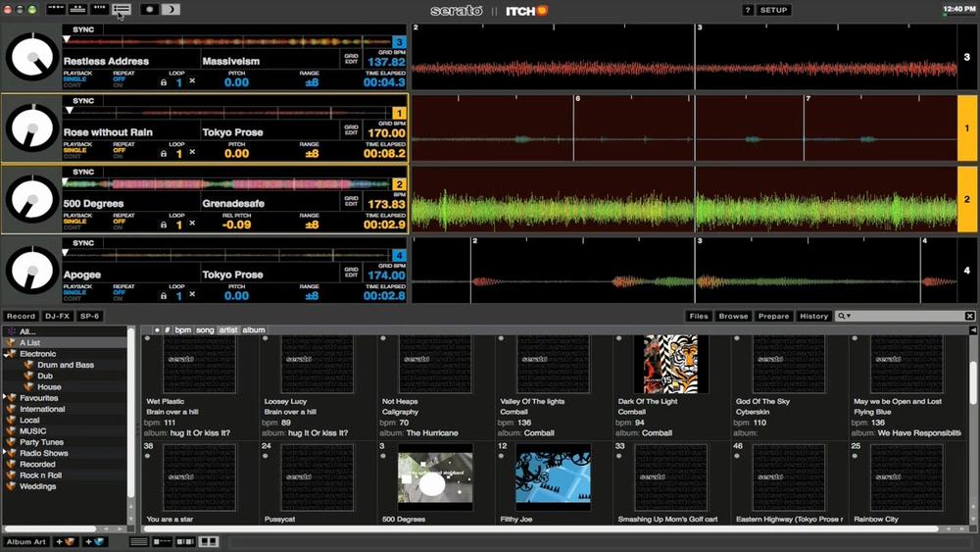Click GRID EDIT on 500 Degrees deck

tap(351, 201)
